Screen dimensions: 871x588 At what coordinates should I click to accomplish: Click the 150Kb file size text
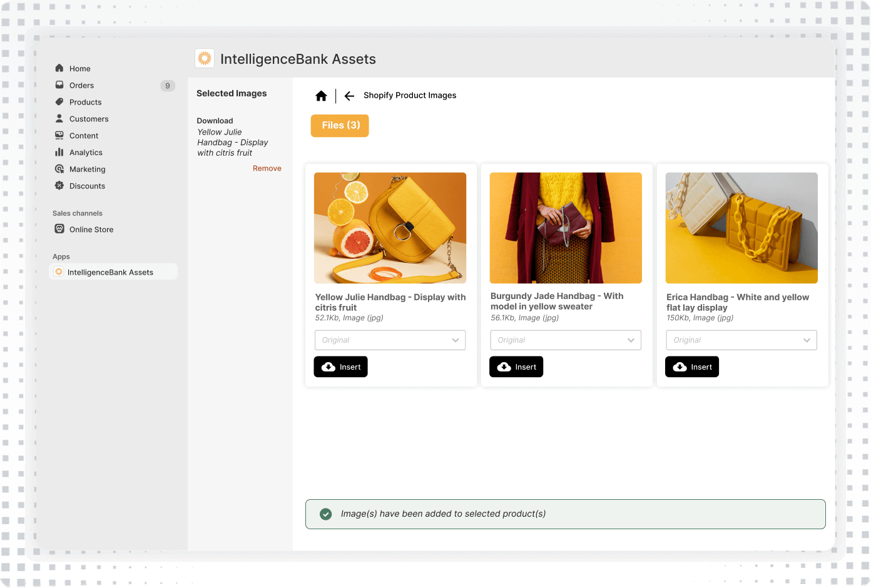pos(700,318)
